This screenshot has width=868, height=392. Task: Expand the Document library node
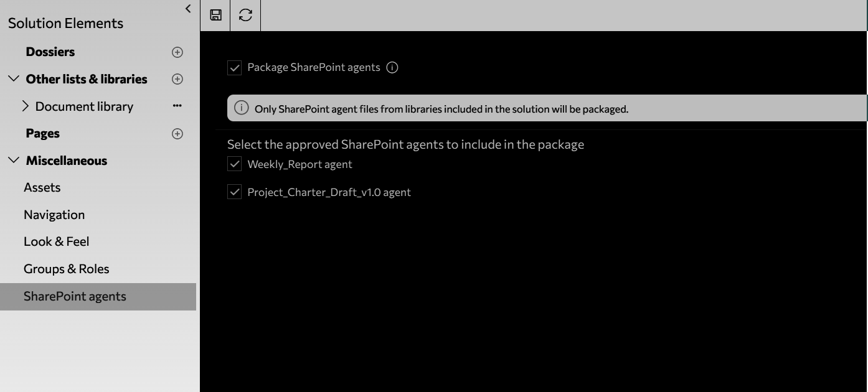coord(26,106)
